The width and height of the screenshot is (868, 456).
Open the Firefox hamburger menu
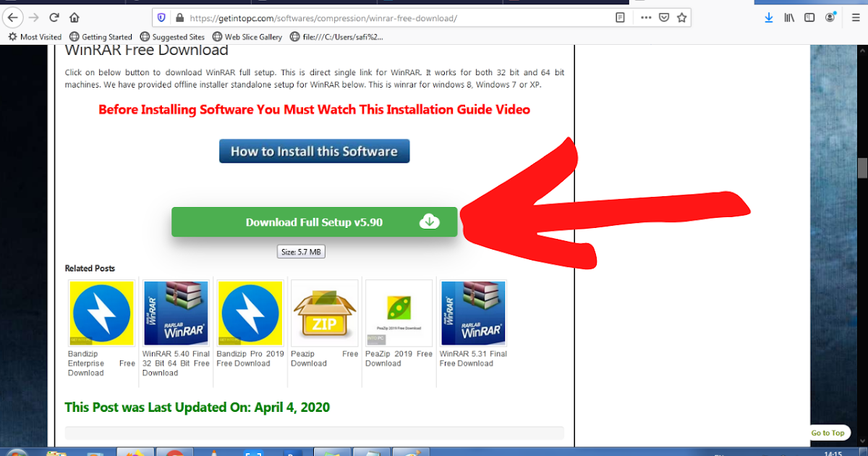point(856,17)
